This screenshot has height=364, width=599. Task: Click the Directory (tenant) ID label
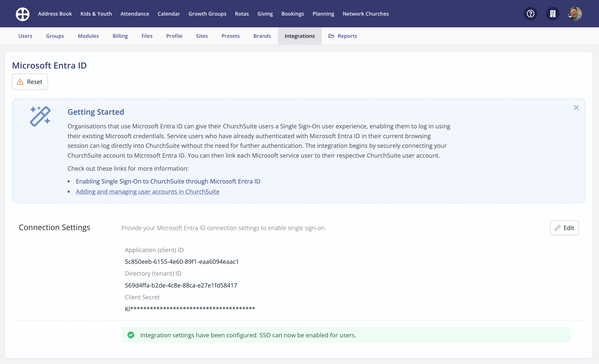(x=153, y=273)
